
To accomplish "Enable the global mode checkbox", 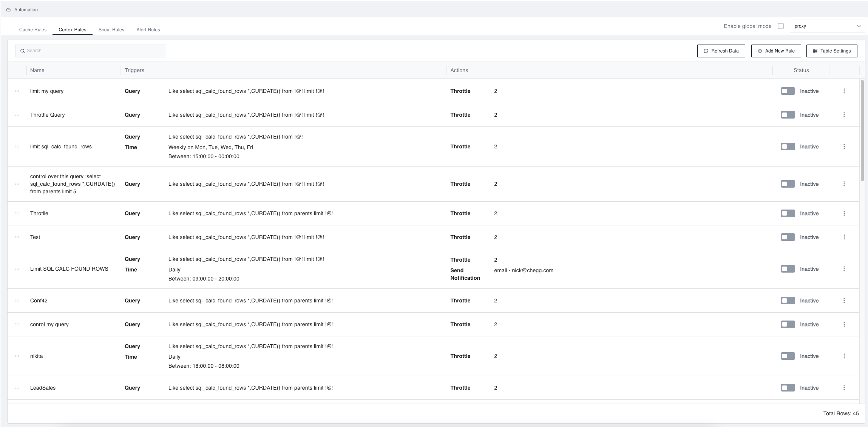I will pos(781,26).
